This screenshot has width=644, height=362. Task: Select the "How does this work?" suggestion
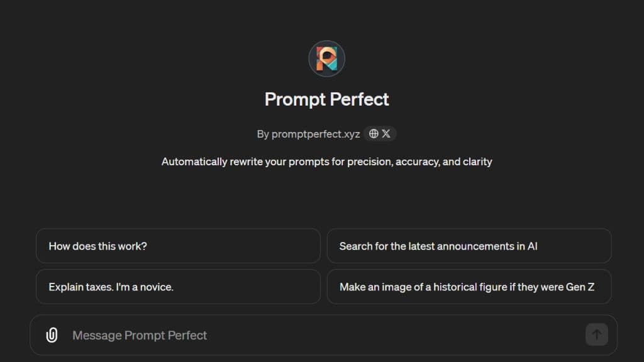coord(178,246)
